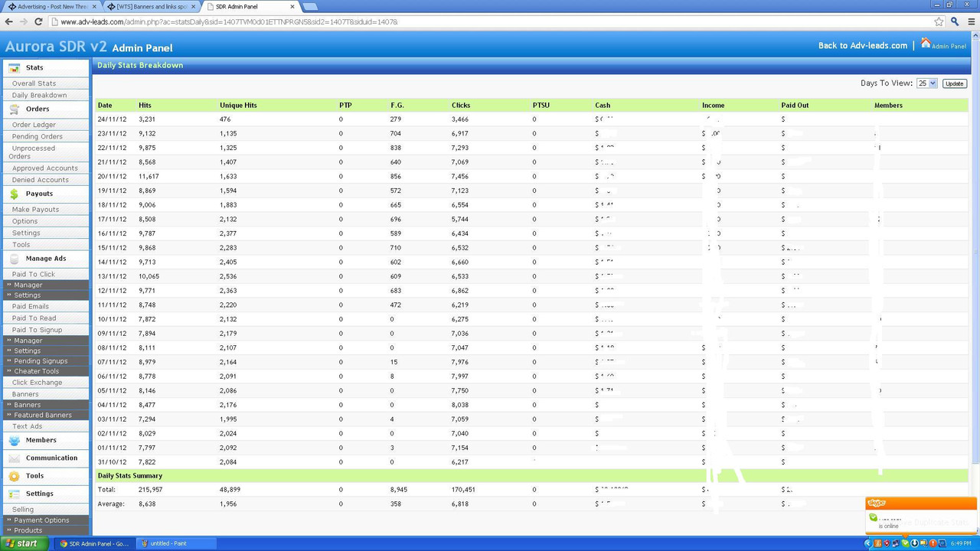
Task: Go to Pending Orders
Action: [x=37, y=137]
